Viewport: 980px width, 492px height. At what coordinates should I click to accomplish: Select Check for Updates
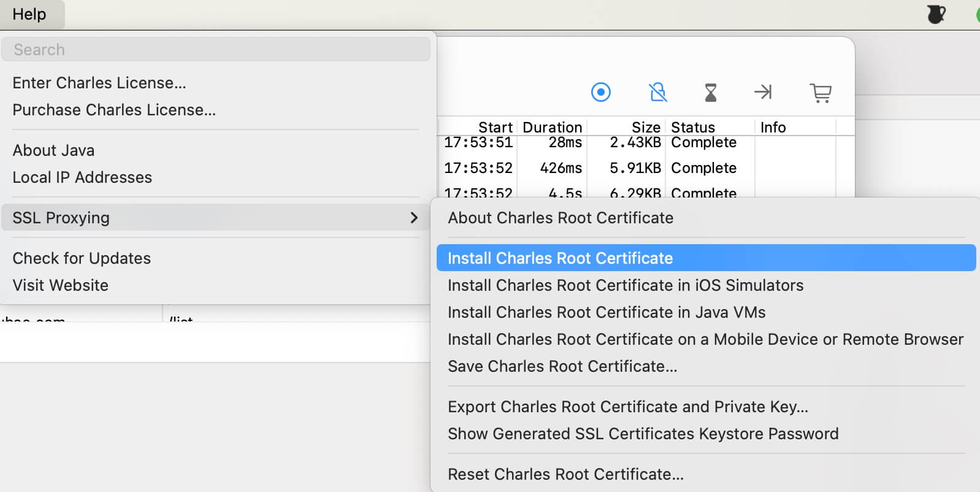(x=82, y=258)
